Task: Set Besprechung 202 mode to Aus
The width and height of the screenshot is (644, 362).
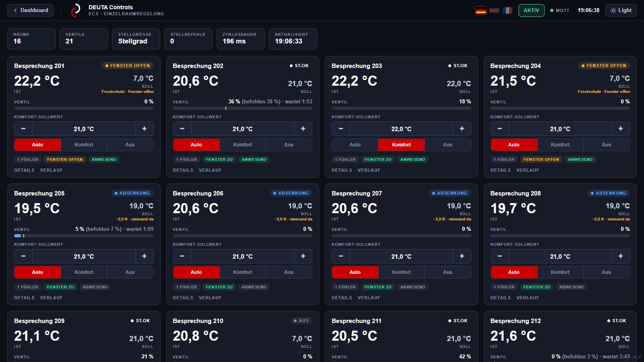Action: pyautogui.click(x=289, y=145)
